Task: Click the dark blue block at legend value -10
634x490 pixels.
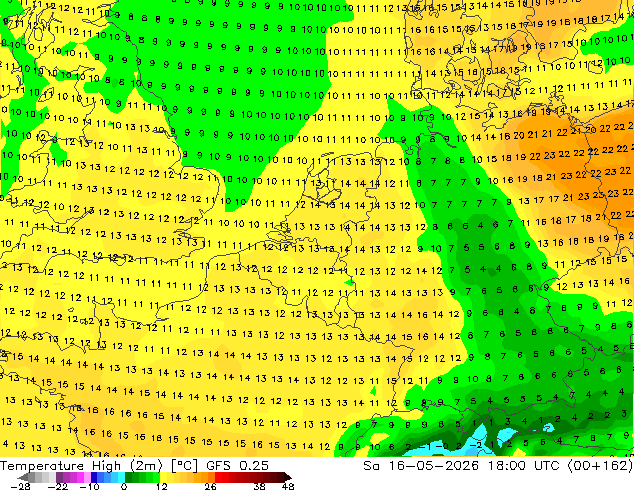Action: [94, 477]
